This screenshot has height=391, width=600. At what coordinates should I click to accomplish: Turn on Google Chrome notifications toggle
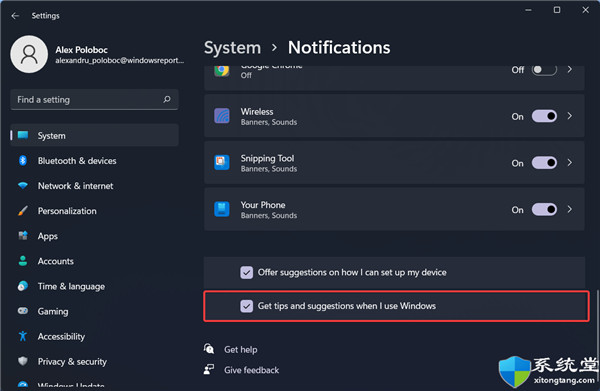(x=544, y=70)
